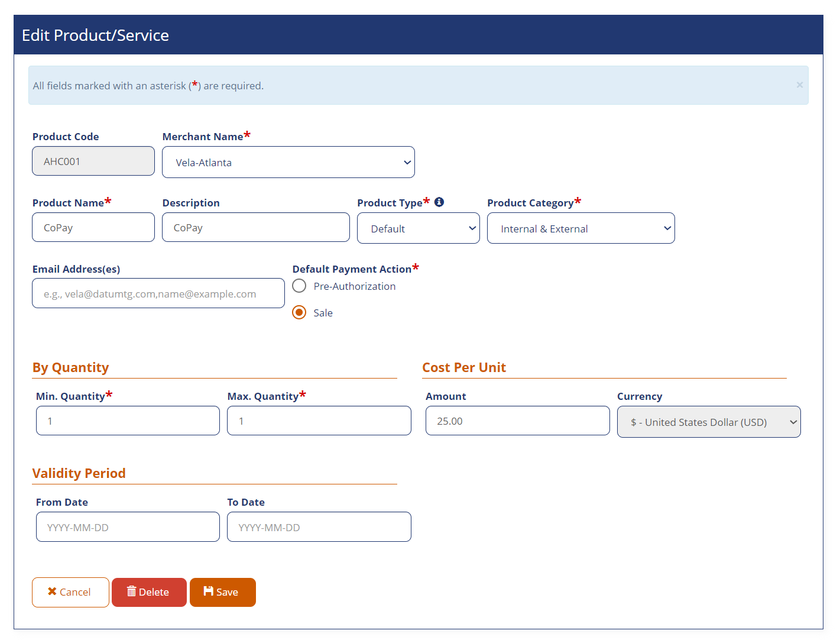
Task: Expand the Product Type dropdown
Action: tap(418, 228)
